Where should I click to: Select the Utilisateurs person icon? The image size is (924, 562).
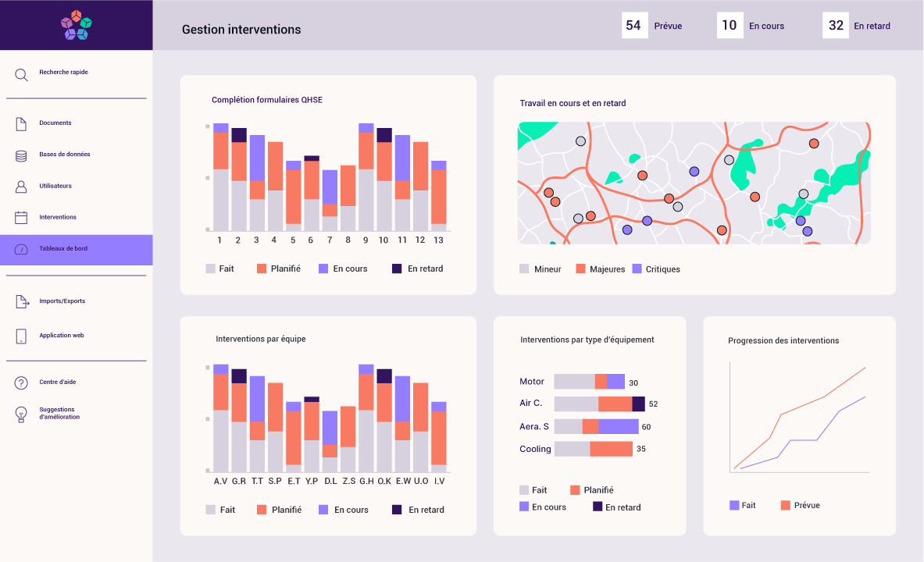(x=21, y=187)
